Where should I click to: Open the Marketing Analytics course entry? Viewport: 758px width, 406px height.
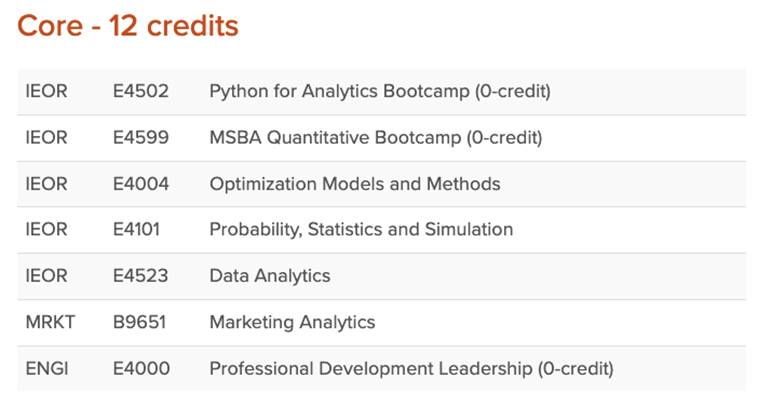click(292, 322)
